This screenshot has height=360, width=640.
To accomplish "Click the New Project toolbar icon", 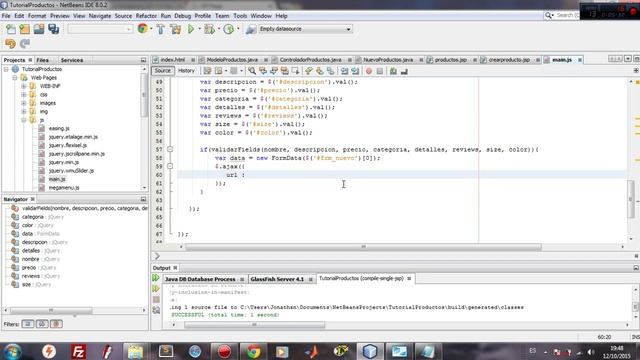I will click(x=25, y=29).
